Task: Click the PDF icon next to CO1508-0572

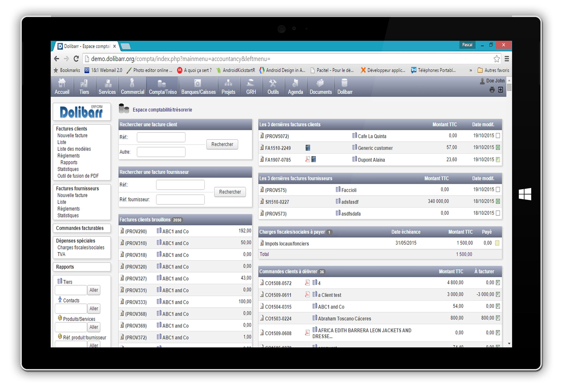Action: pos(307,283)
